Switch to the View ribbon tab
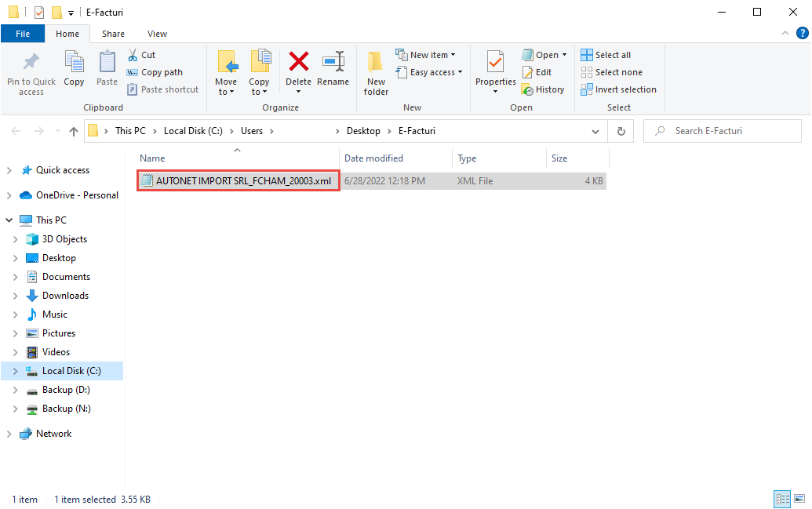Image resolution: width=812 pixels, height=509 pixels. pyautogui.click(x=157, y=34)
